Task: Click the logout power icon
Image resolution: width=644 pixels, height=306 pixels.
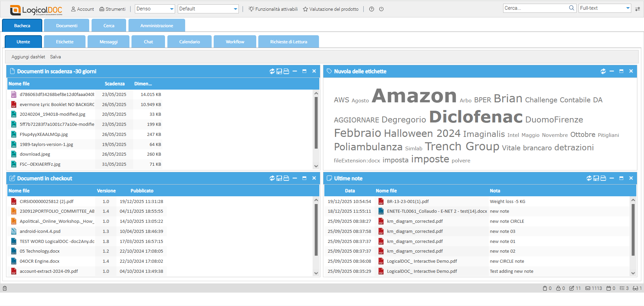Action: point(381,9)
